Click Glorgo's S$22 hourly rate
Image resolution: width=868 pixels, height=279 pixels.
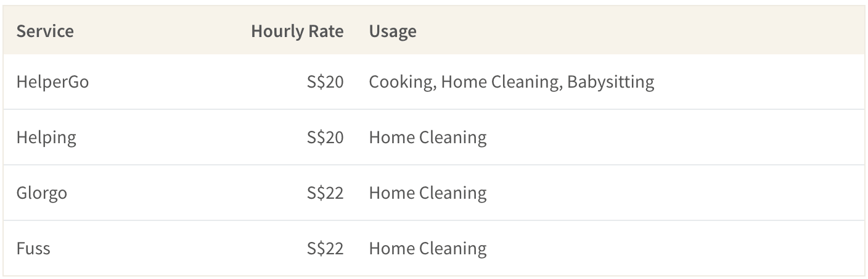325,193
